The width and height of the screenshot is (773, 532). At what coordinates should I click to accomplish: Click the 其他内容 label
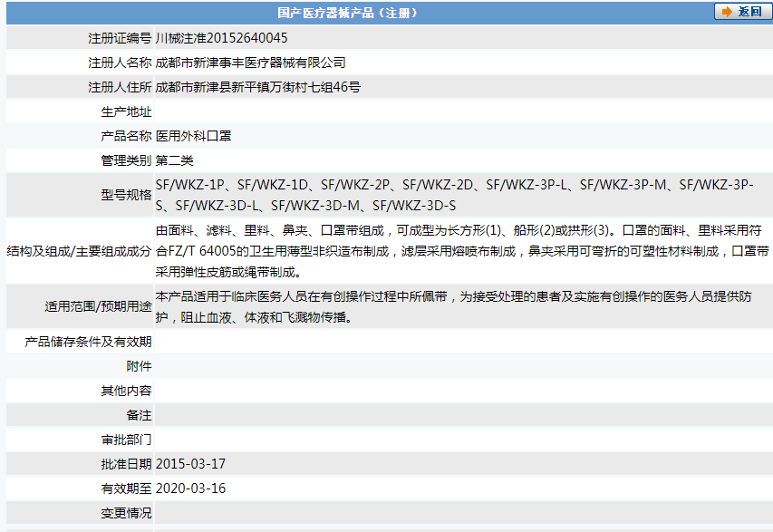point(126,391)
